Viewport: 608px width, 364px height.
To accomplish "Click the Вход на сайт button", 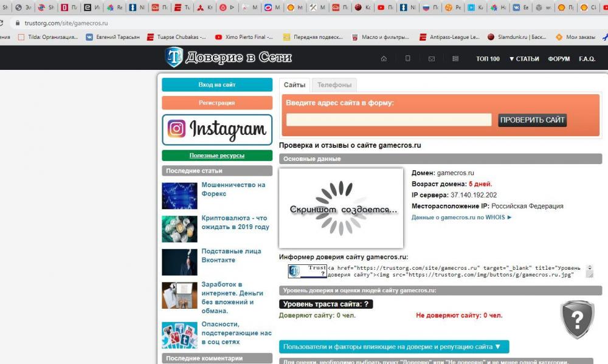I will [x=217, y=85].
